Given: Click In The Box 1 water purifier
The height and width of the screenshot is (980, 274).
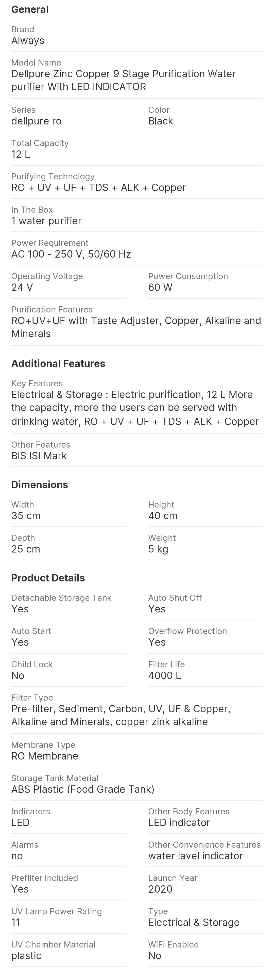Looking at the screenshot, I should tap(46, 221).
